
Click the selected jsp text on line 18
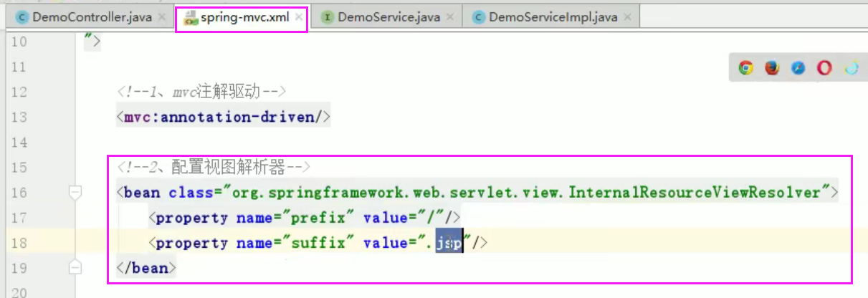[449, 243]
